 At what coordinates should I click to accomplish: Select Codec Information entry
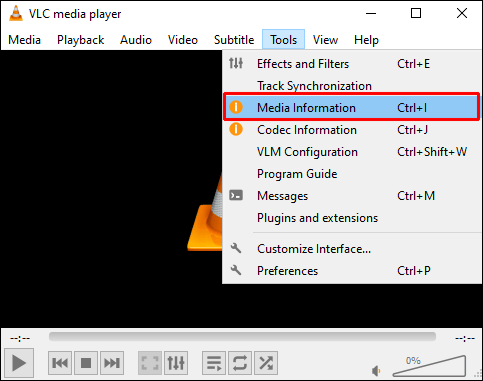click(x=352, y=130)
